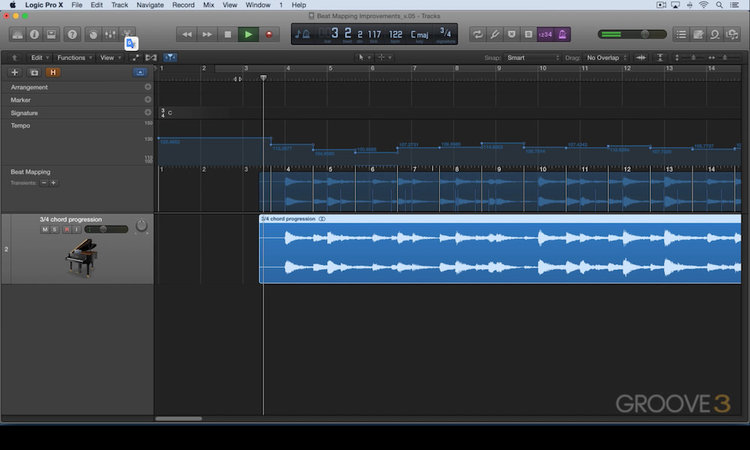Open the Mixer

point(110,34)
